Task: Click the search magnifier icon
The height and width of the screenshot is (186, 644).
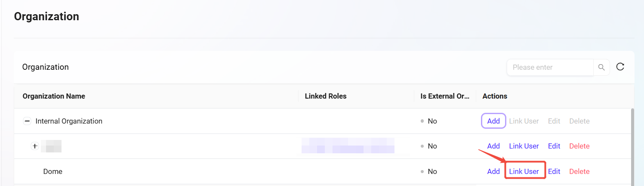Action: tap(601, 67)
